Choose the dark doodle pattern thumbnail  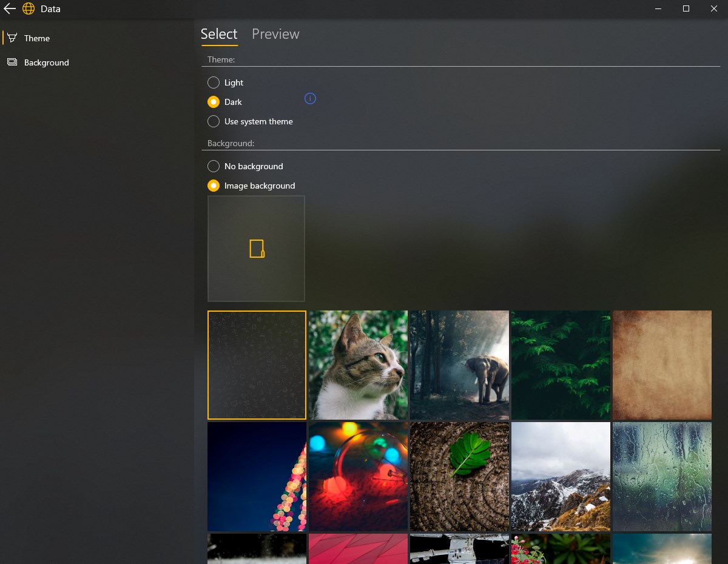click(x=257, y=365)
